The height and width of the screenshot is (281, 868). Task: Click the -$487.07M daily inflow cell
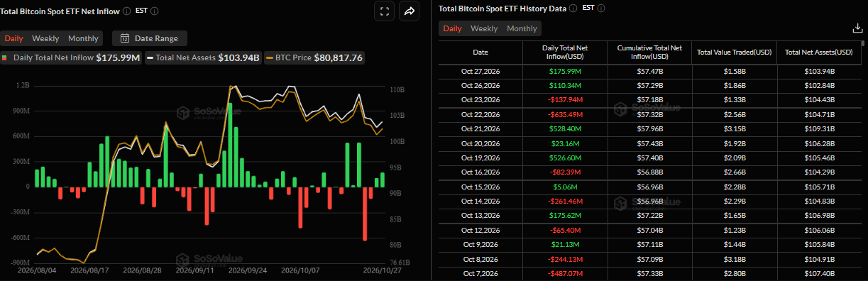coord(565,273)
